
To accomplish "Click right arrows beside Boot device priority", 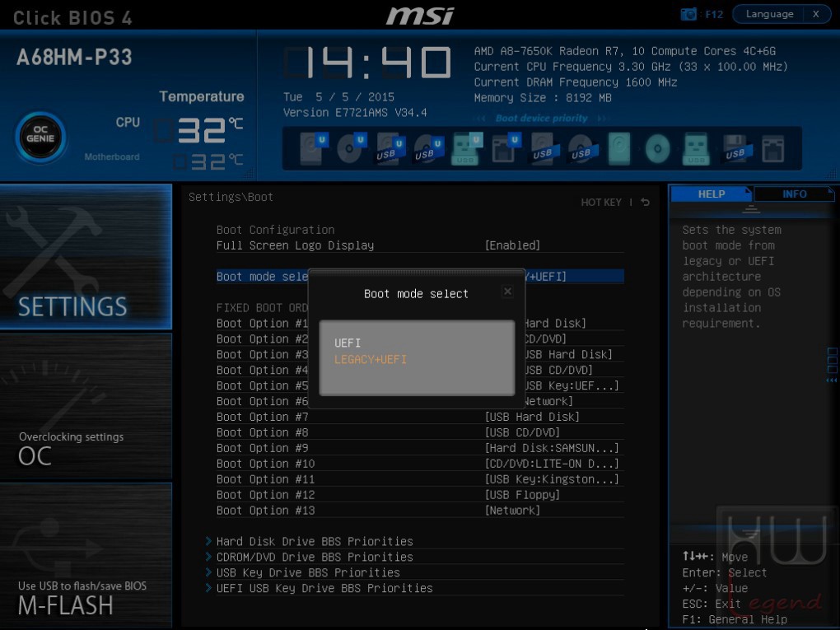I will (x=603, y=119).
